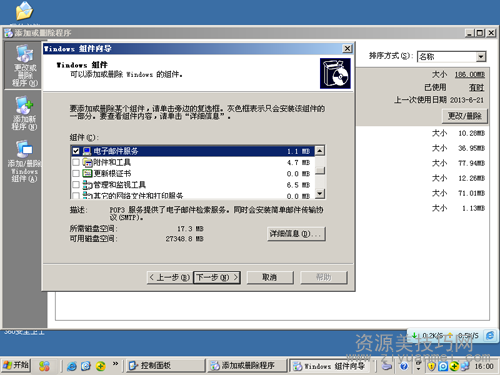The width and height of the screenshot is (500, 375).
Task: Click the 186.00MB size link
Action: pyautogui.click(x=470, y=75)
